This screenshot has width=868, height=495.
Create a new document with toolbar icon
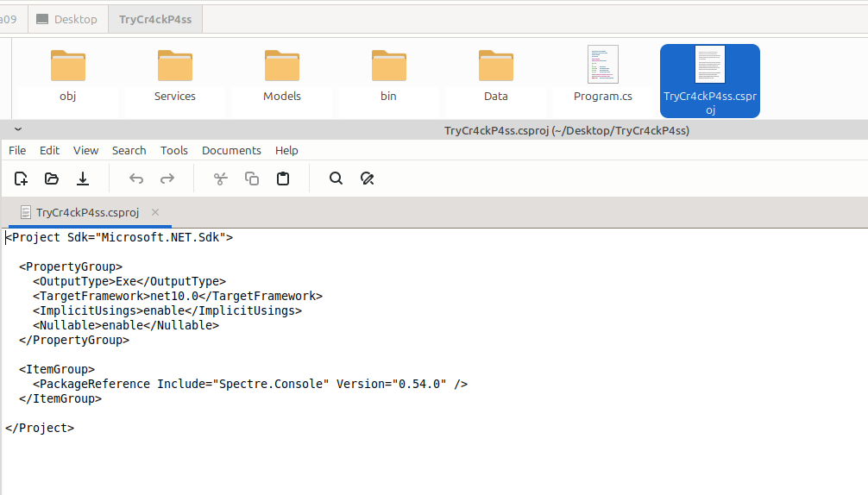(21, 179)
